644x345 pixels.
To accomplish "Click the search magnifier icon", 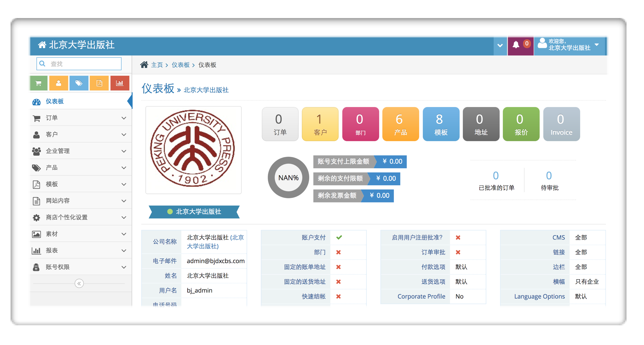I will coord(42,63).
